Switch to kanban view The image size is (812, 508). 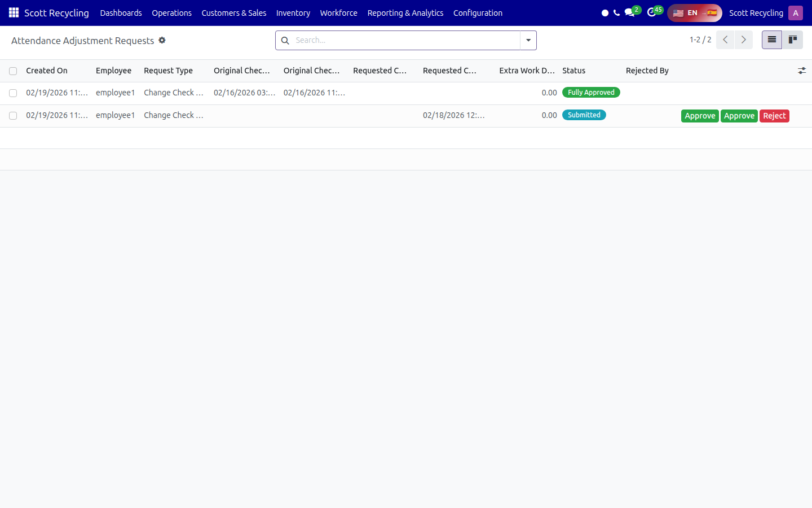(793, 40)
